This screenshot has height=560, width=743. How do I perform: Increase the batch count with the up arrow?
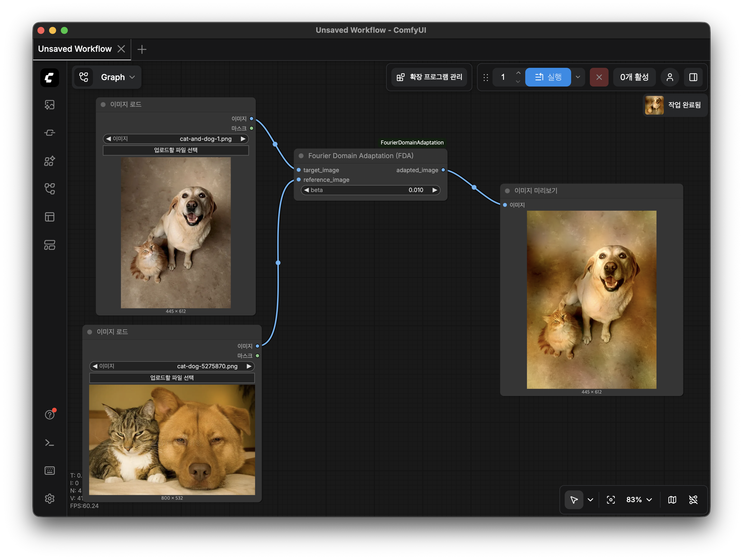pyautogui.click(x=518, y=73)
